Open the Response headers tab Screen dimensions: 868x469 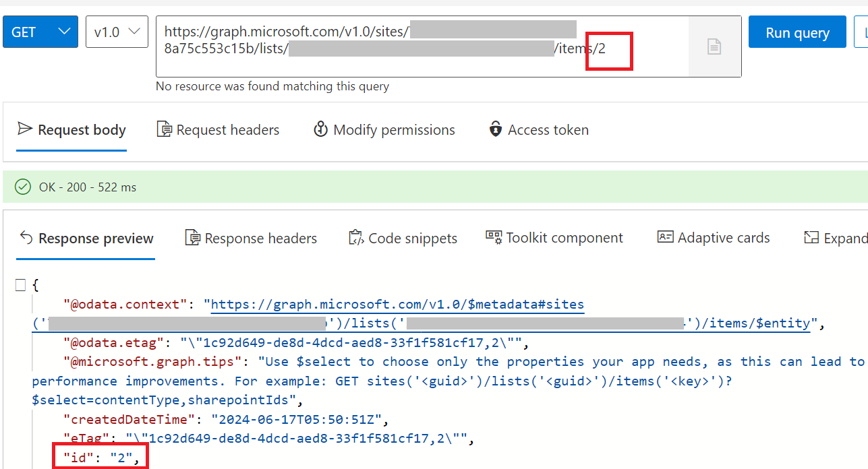tap(251, 237)
